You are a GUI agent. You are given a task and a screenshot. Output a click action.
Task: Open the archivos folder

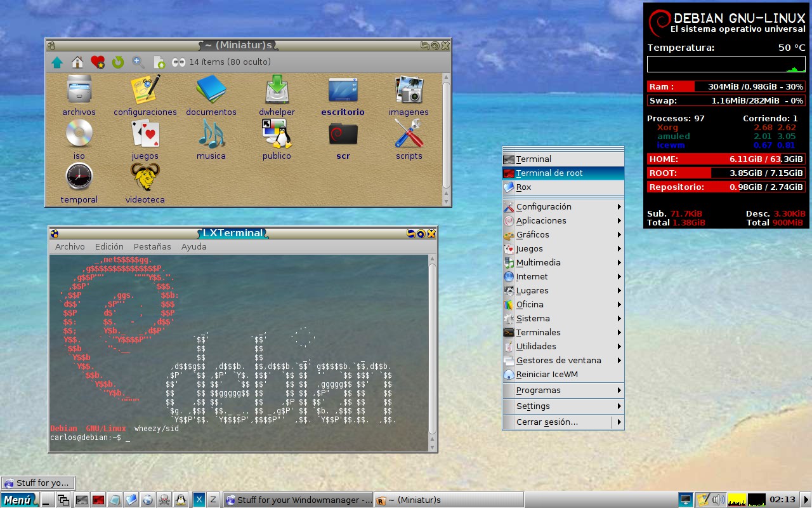(x=79, y=96)
